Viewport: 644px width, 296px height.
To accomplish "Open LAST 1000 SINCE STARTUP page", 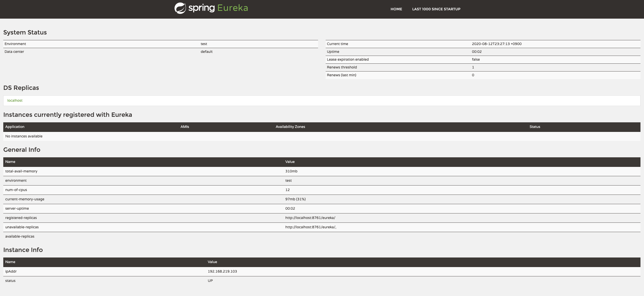I will click(436, 9).
